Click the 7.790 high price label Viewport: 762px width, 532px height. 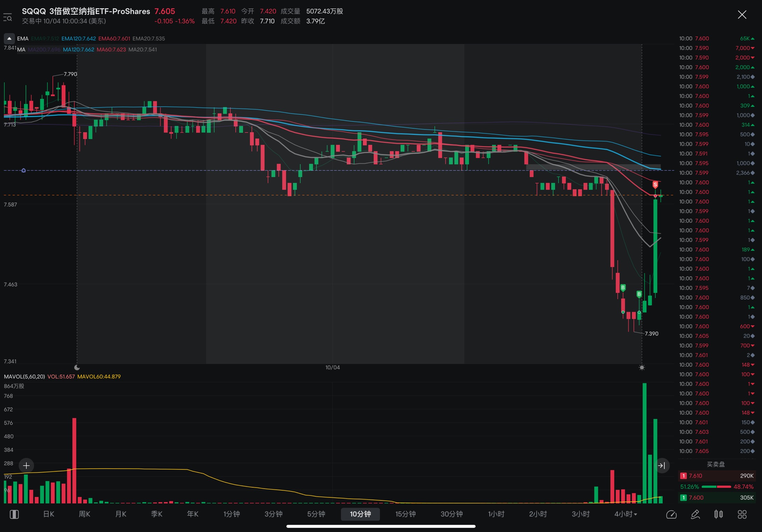point(70,74)
